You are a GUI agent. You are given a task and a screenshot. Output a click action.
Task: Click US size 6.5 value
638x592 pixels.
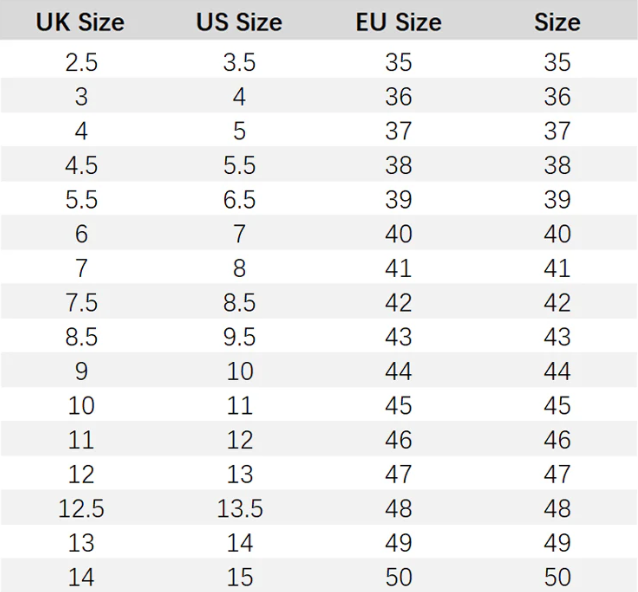tap(239, 200)
